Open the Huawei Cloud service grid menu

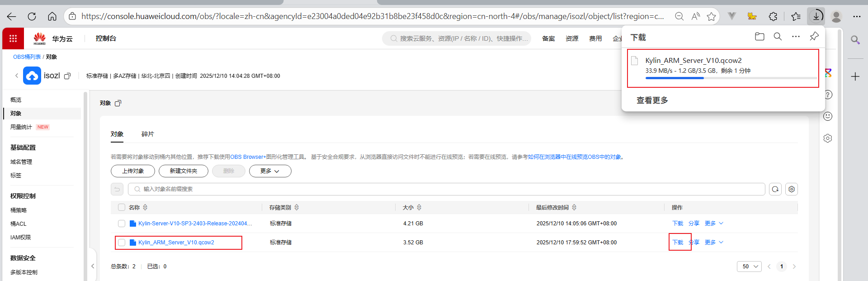tap(13, 38)
